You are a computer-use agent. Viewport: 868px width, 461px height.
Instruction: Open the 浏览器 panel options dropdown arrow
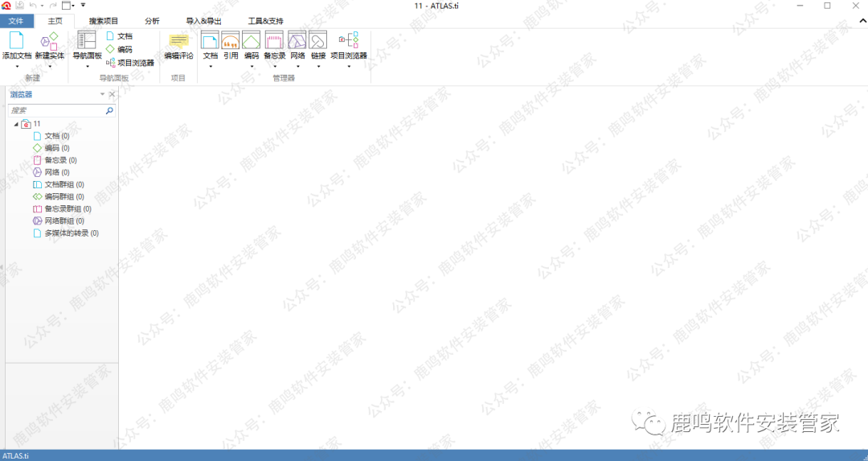coord(102,95)
